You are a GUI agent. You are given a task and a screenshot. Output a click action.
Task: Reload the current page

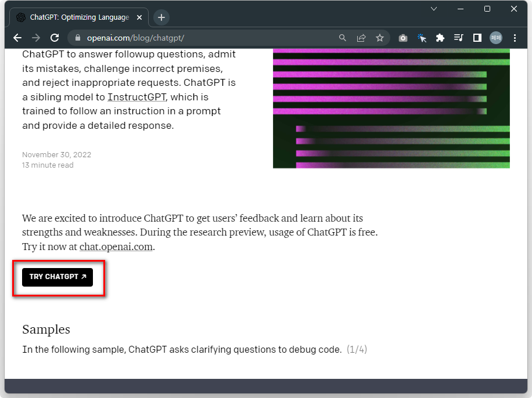[x=55, y=38]
